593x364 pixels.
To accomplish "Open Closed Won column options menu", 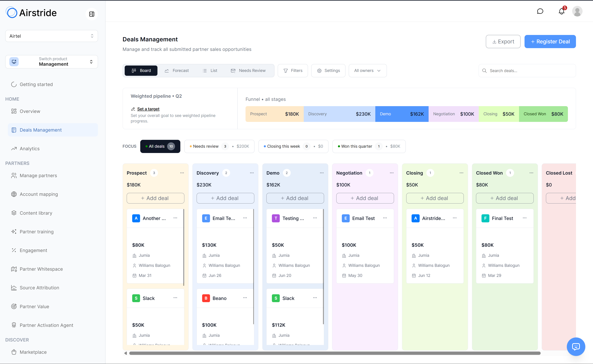I will click(531, 173).
